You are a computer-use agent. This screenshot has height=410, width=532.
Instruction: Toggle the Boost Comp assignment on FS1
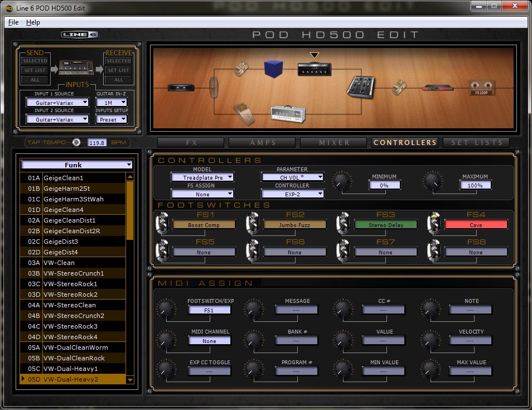pyautogui.click(x=204, y=225)
